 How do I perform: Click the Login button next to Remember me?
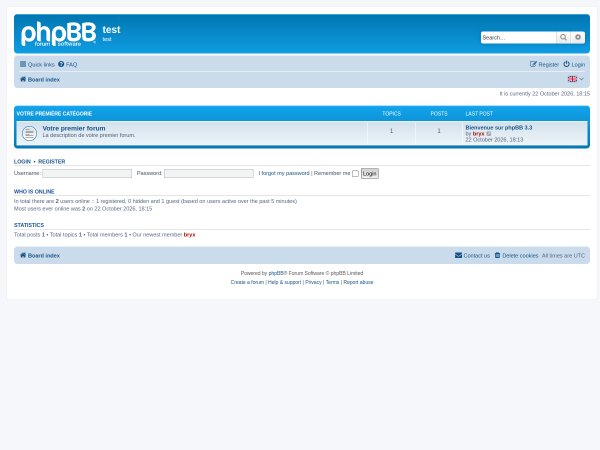(370, 173)
